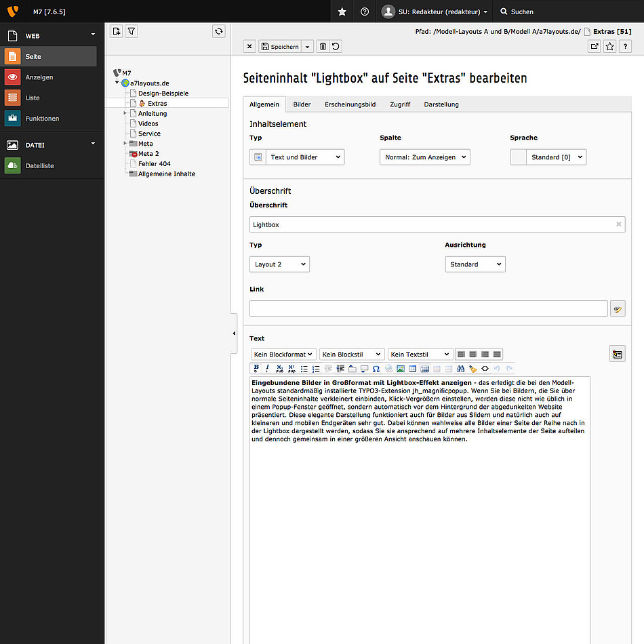The width and height of the screenshot is (644, 644).
Task: Select Extras page in tree
Action: coord(157,104)
